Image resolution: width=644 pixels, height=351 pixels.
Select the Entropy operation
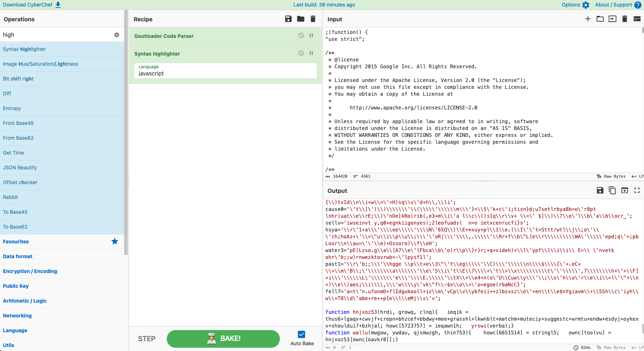point(62,108)
